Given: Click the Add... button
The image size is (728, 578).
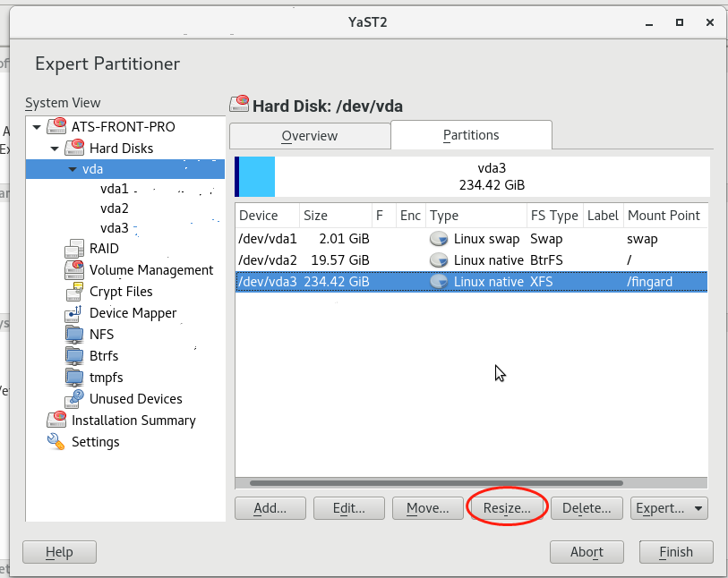Looking at the screenshot, I should [270, 508].
